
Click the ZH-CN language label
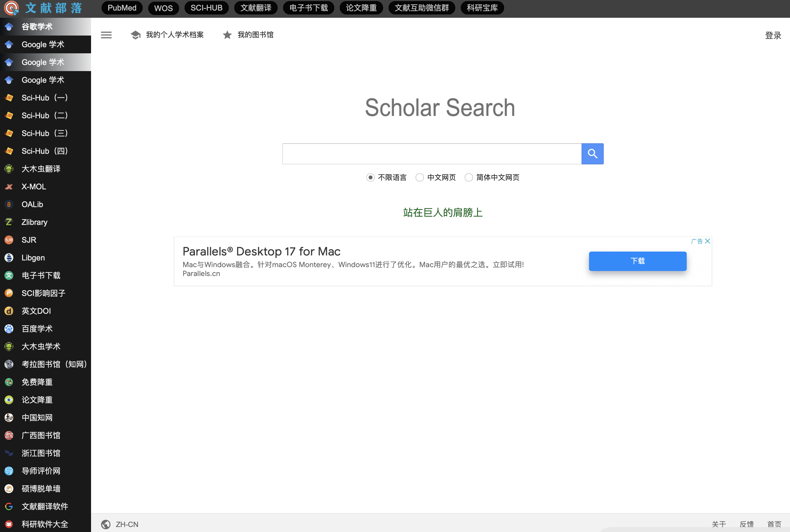tap(127, 524)
